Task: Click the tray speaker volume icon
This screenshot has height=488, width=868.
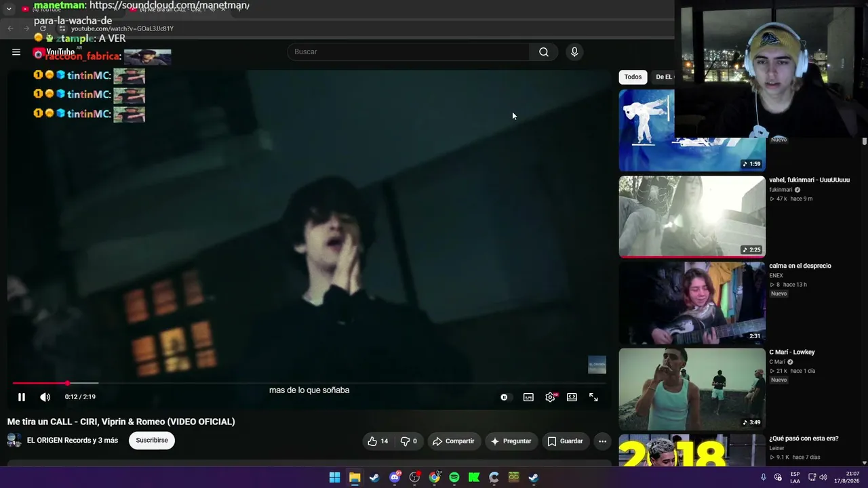Action: tap(823, 478)
